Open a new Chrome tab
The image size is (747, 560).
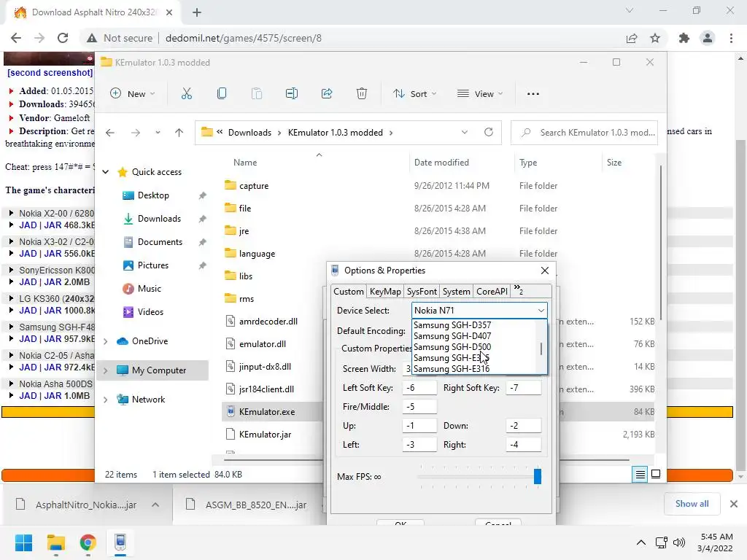click(x=197, y=12)
